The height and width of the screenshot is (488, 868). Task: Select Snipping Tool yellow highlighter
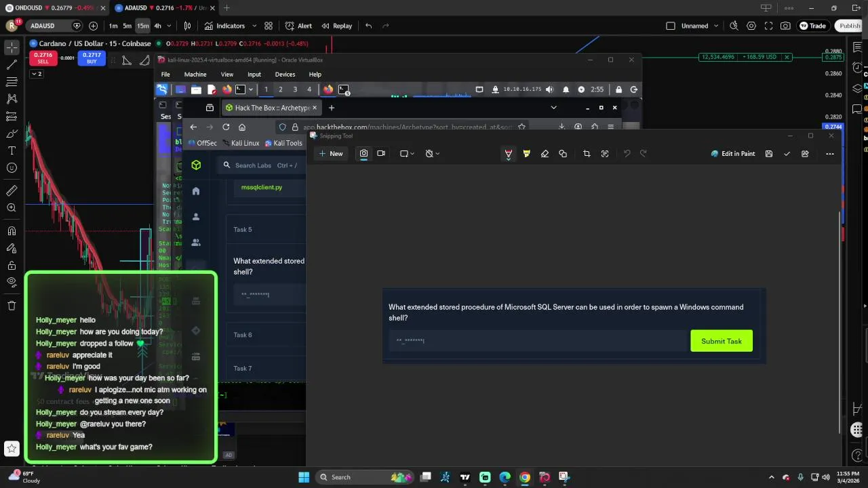[527, 154]
